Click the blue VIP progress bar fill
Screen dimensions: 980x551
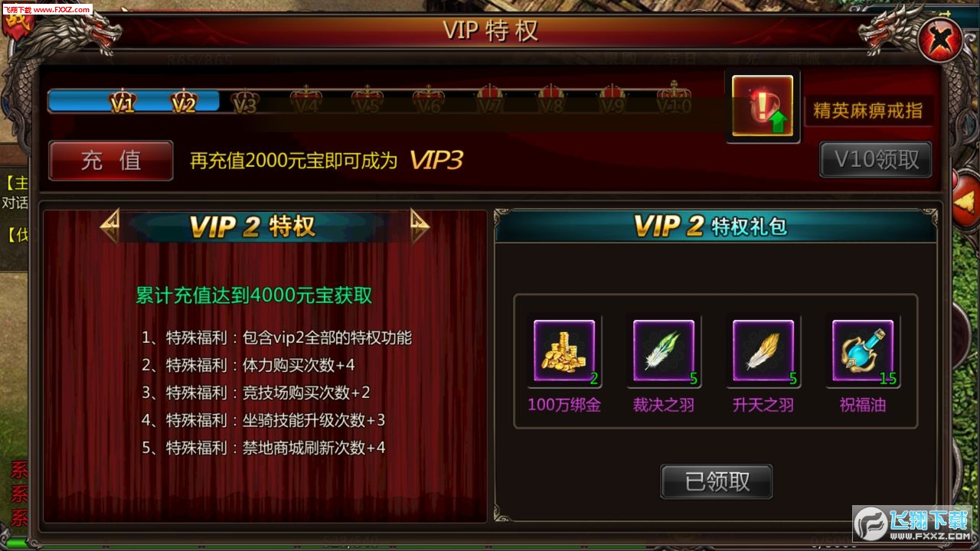[x=134, y=102]
